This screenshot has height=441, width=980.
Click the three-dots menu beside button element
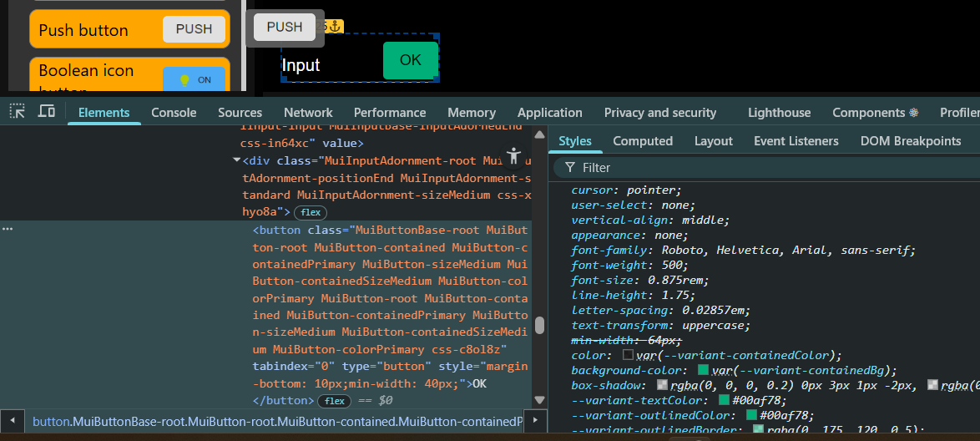(8, 229)
